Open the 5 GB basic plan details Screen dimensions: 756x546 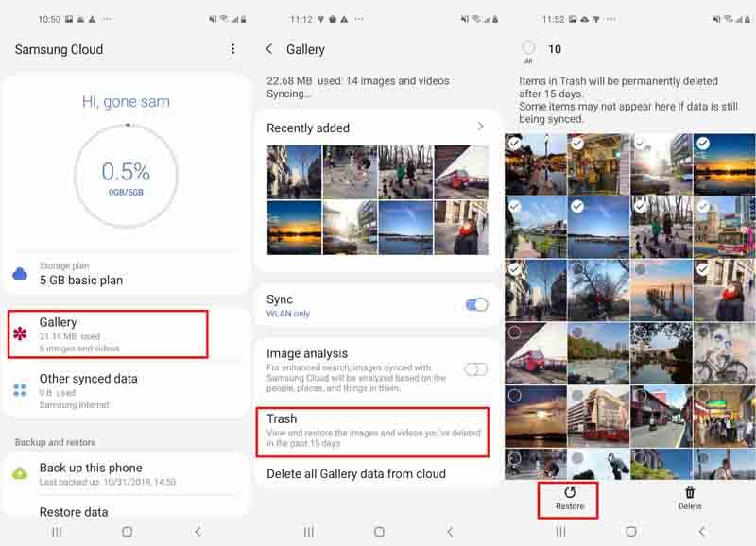tap(81, 280)
